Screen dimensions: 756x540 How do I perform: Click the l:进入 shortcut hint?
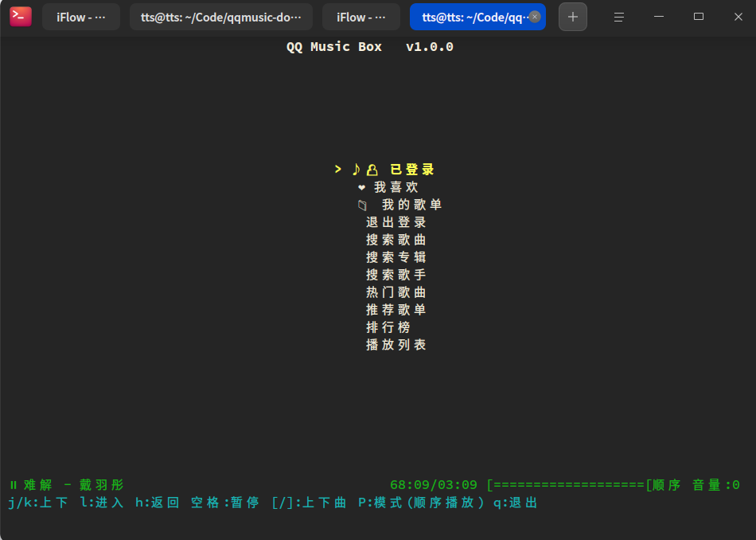click(102, 503)
